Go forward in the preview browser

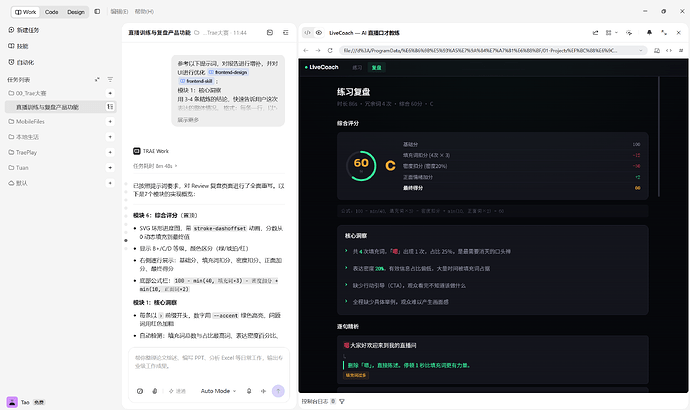pos(318,51)
